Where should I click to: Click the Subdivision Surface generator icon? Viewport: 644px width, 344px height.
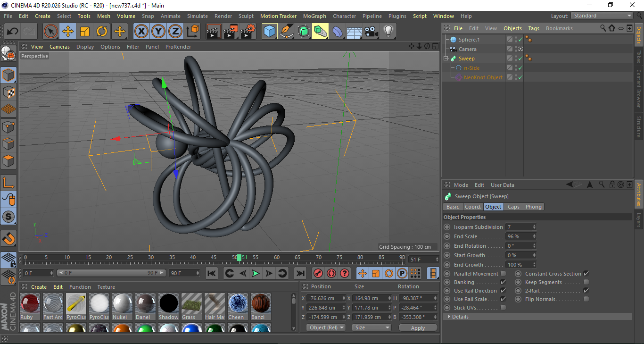[304, 32]
